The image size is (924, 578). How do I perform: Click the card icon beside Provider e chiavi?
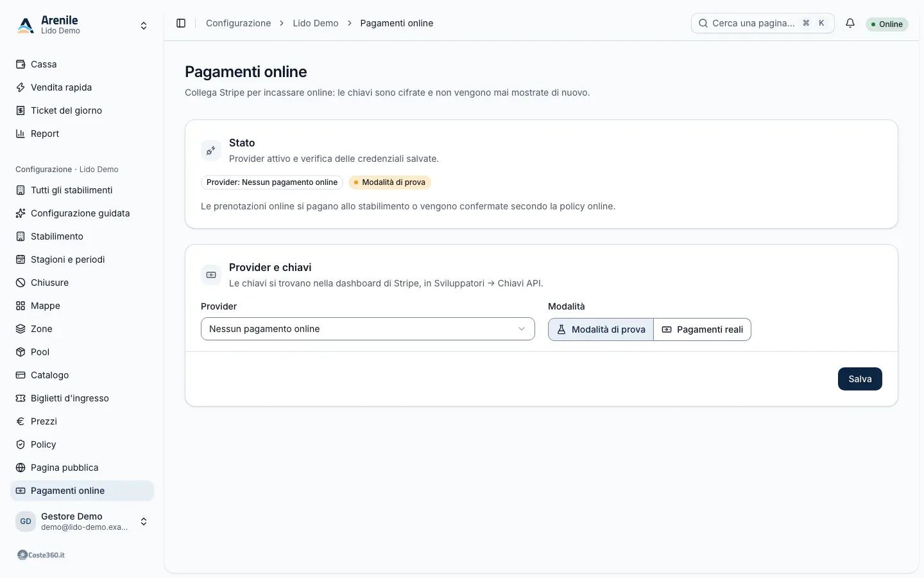pyautogui.click(x=211, y=275)
